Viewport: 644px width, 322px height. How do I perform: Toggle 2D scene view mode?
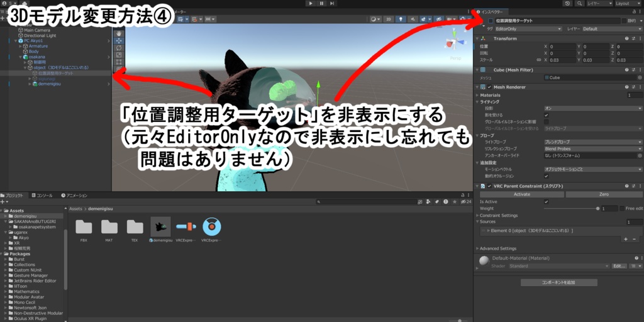click(387, 19)
